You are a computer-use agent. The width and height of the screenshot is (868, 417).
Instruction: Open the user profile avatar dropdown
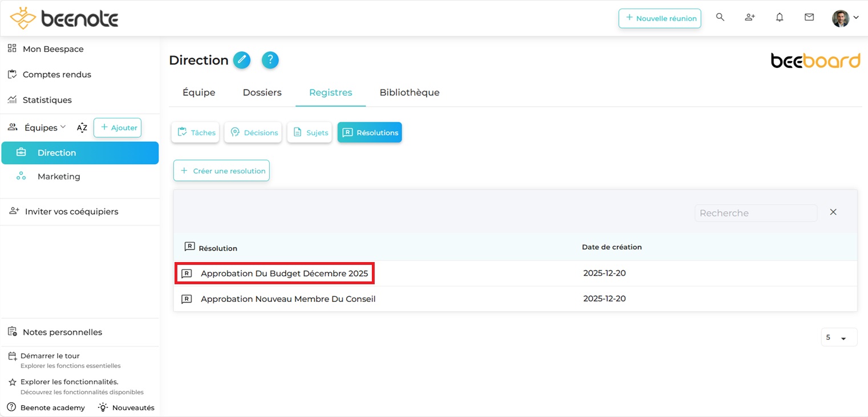[x=845, y=18]
